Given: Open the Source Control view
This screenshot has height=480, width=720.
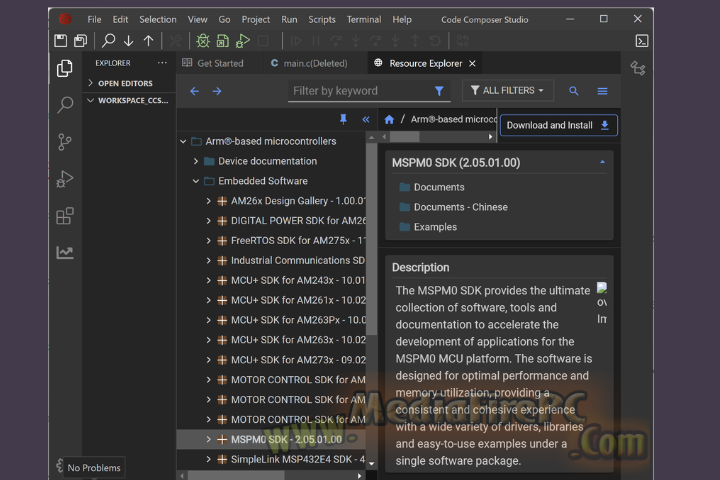Looking at the screenshot, I should tap(65, 142).
